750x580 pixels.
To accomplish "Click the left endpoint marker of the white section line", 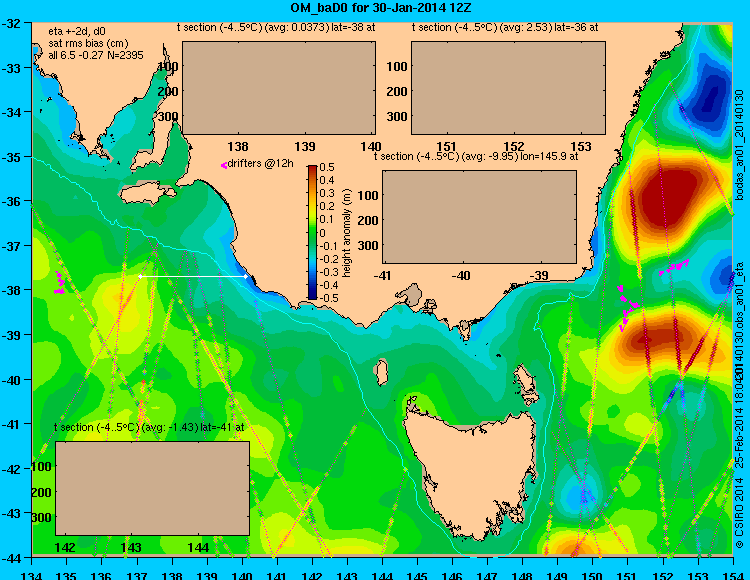I will pyautogui.click(x=140, y=276).
